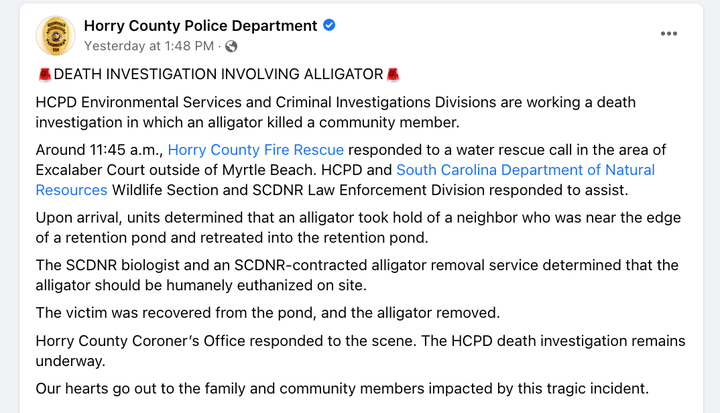Open the Horry County Police badge avatar
Viewport: 720px width, 413px height.
click(56, 35)
